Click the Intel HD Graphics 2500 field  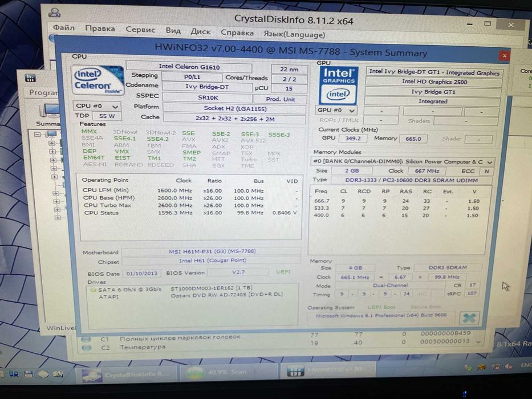434,82
